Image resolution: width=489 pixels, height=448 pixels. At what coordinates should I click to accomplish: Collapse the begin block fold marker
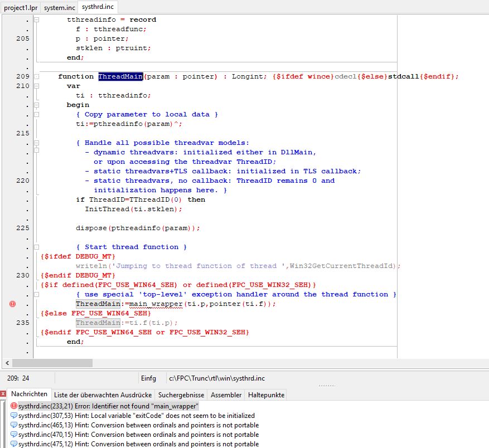pyautogui.click(x=37, y=105)
